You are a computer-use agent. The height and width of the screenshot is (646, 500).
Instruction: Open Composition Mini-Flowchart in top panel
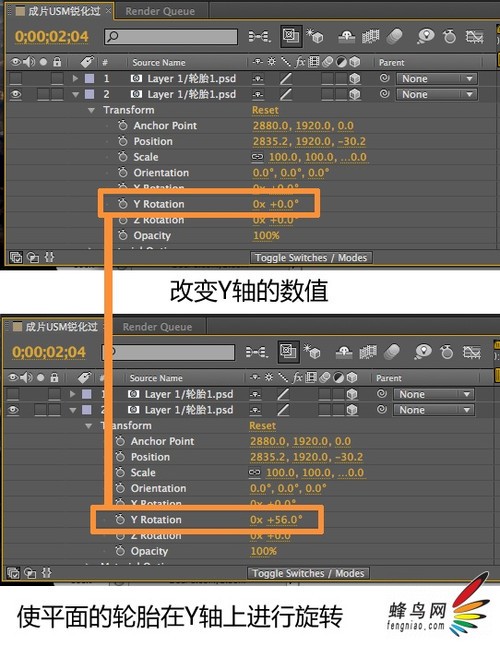259,37
